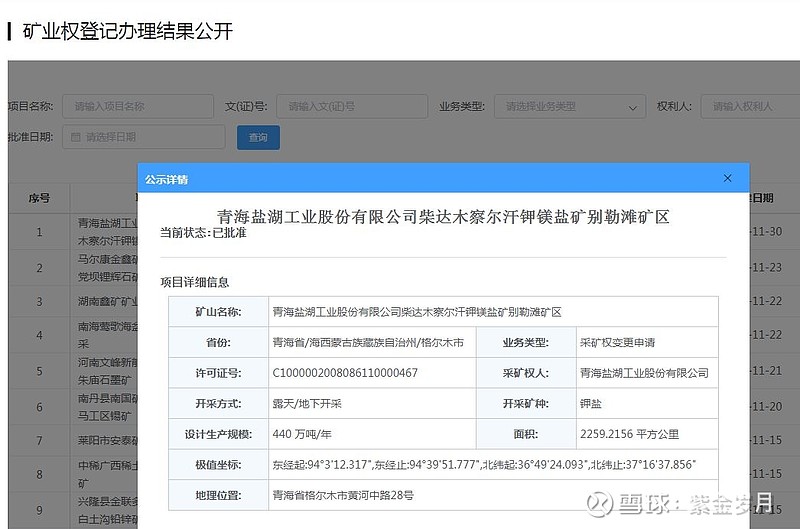
Task: Select row 7 number cell
Action: click(x=39, y=440)
